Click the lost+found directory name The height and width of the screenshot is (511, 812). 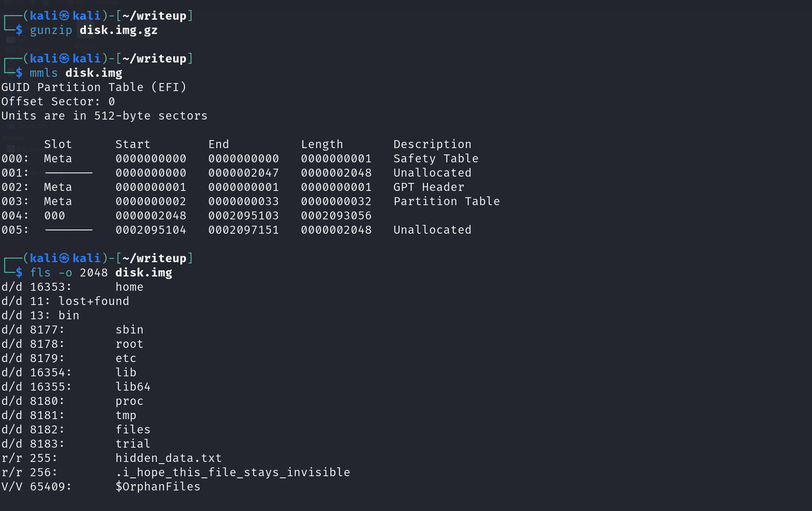[94, 301]
